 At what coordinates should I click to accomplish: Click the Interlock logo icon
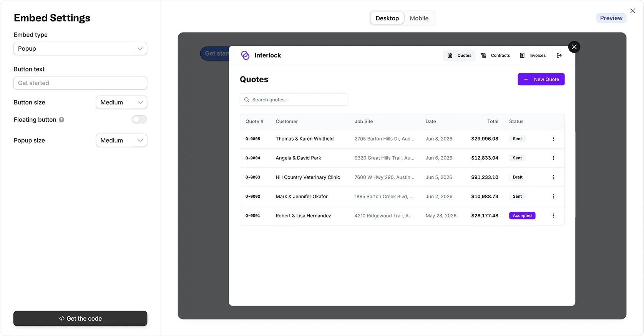coord(245,55)
